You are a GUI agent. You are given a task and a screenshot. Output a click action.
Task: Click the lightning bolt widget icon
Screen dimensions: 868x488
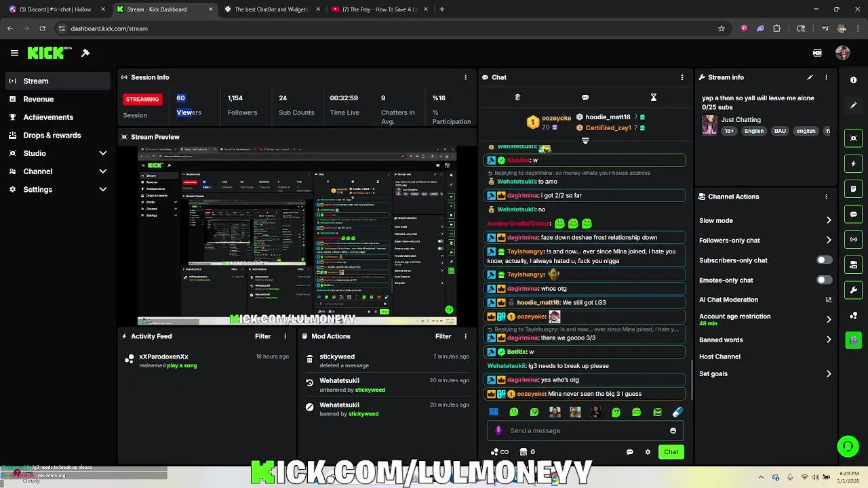coord(853,163)
